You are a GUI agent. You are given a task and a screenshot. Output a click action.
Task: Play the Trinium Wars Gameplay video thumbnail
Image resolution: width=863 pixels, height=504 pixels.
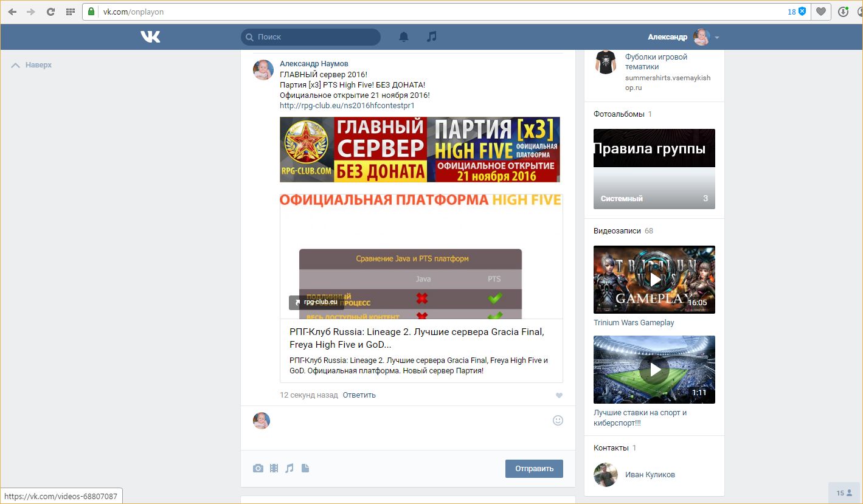pos(654,280)
